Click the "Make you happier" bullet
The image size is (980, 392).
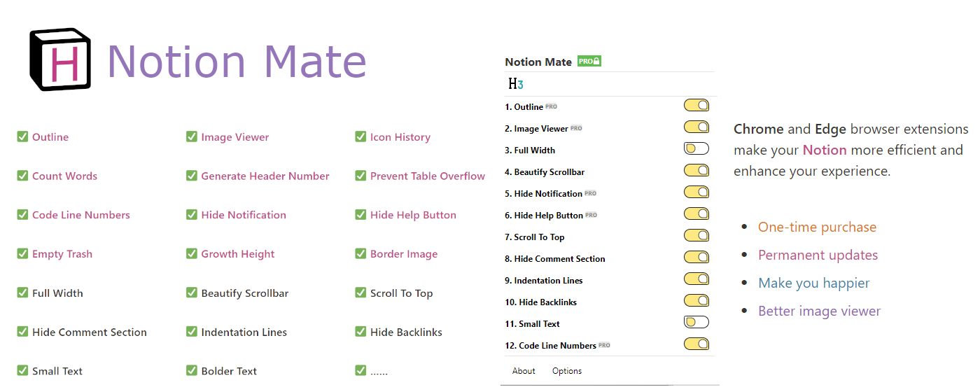click(x=814, y=283)
